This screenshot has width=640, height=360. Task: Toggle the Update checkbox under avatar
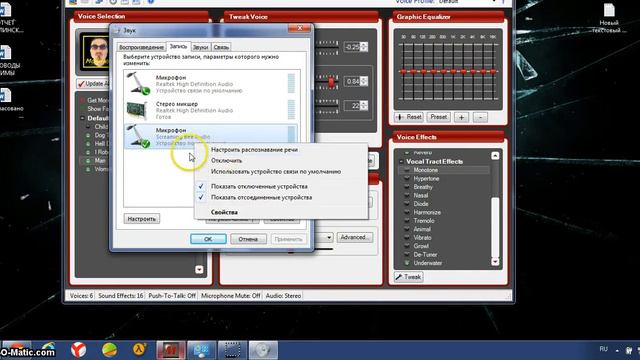tap(81, 84)
